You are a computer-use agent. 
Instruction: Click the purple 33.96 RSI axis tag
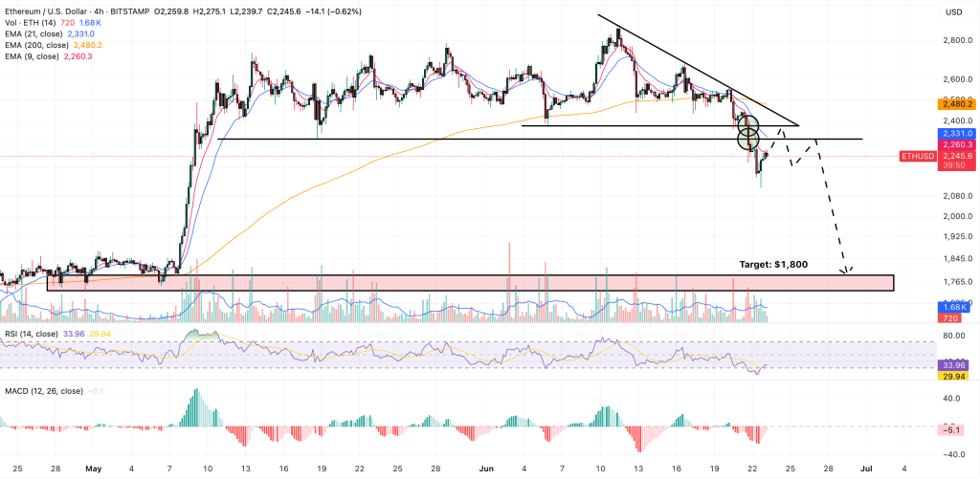point(952,365)
